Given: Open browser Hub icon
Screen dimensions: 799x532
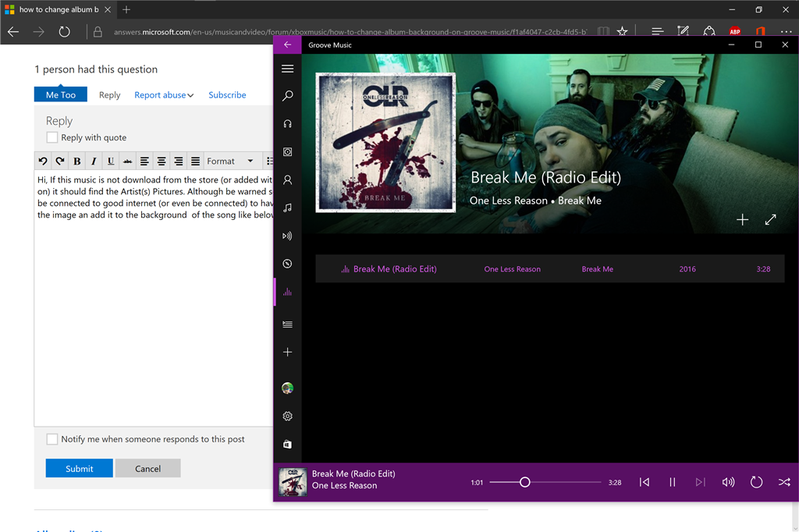Looking at the screenshot, I should tap(657, 32).
